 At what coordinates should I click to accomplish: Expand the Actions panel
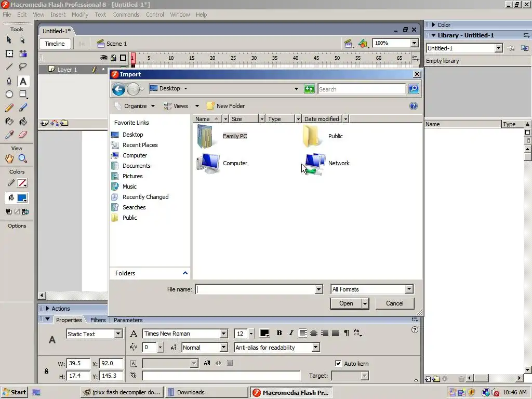point(47,309)
